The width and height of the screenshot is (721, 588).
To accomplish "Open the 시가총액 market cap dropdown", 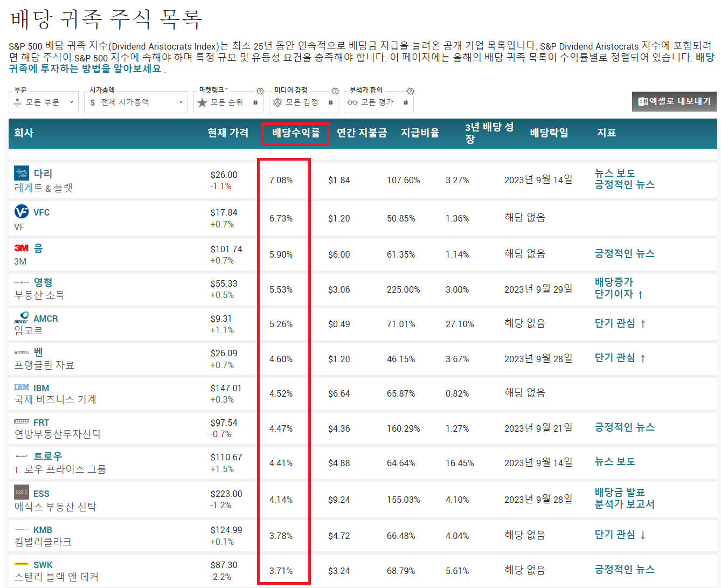I will point(135,102).
